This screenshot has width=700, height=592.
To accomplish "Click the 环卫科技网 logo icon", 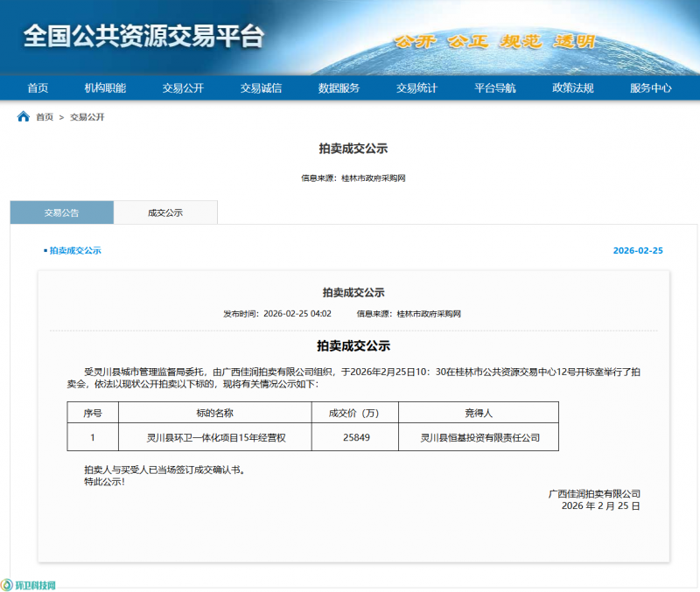I will 8,585.
